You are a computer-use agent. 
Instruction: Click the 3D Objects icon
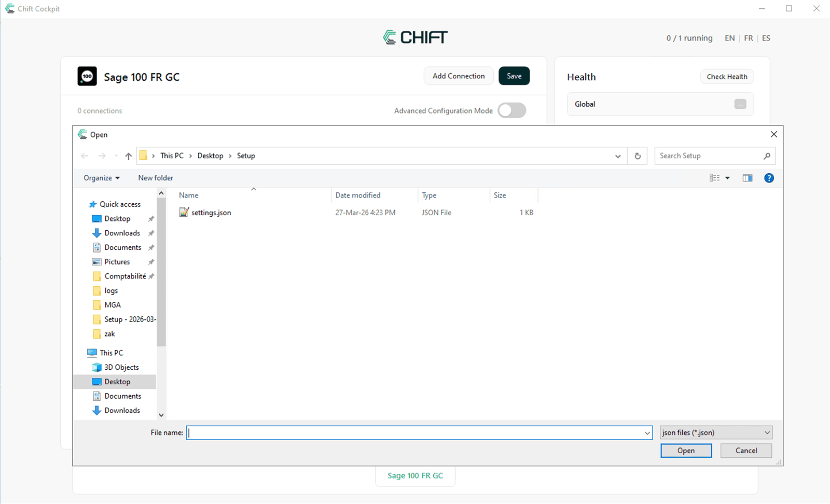96,367
